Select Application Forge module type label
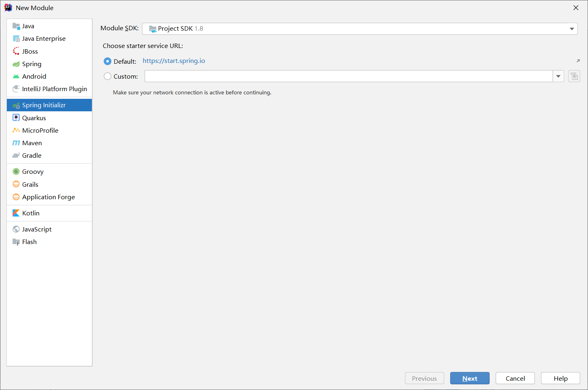The width and height of the screenshot is (588, 390). tap(48, 197)
